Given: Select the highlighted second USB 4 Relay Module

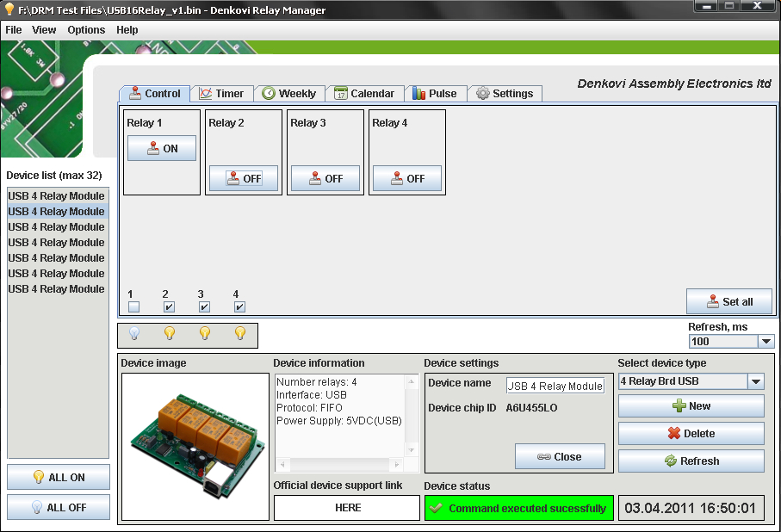Looking at the screenshot, I should 58,211.
